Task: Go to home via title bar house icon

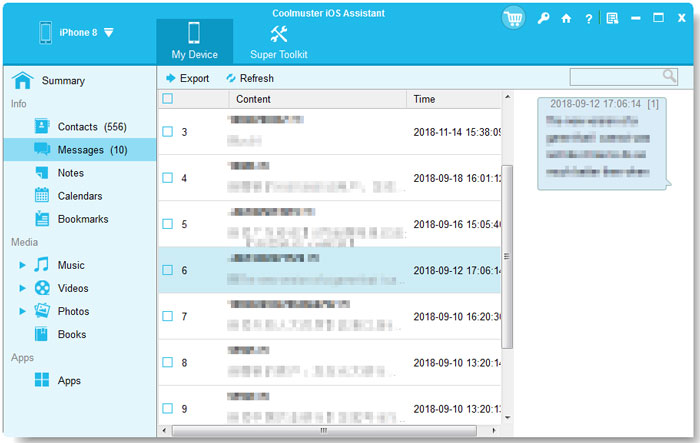Action: (566, 18)
